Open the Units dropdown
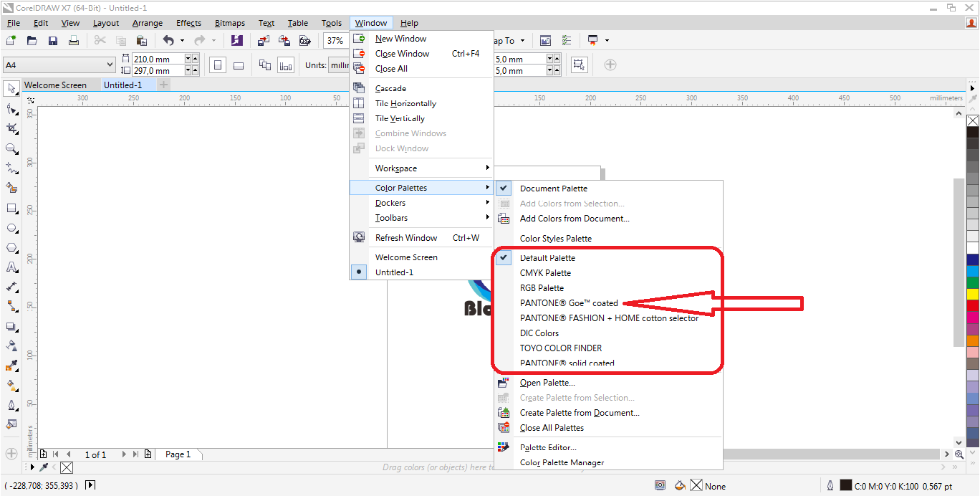 click(x=338, y=65)
